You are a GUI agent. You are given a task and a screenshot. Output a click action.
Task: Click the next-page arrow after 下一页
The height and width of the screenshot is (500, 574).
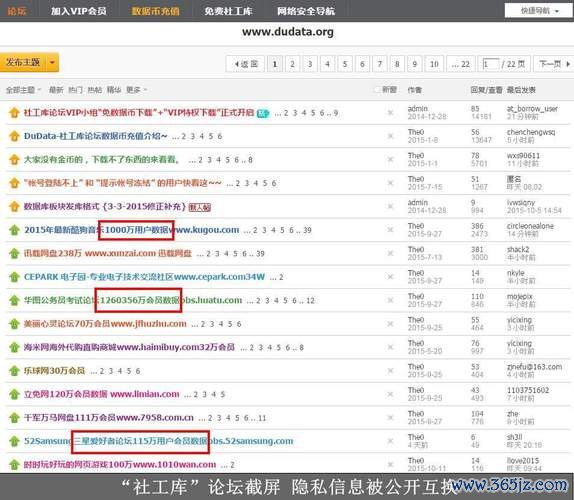coord(568,64)
